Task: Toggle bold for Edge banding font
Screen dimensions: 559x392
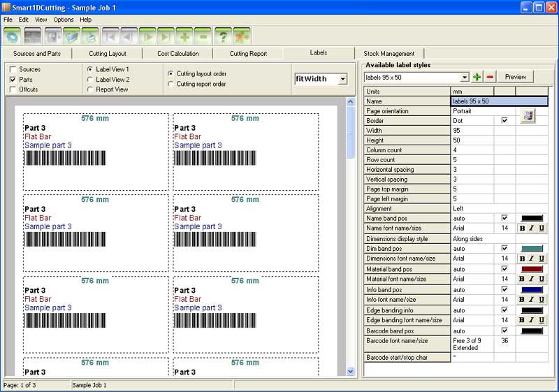Action: coord(522,320)
